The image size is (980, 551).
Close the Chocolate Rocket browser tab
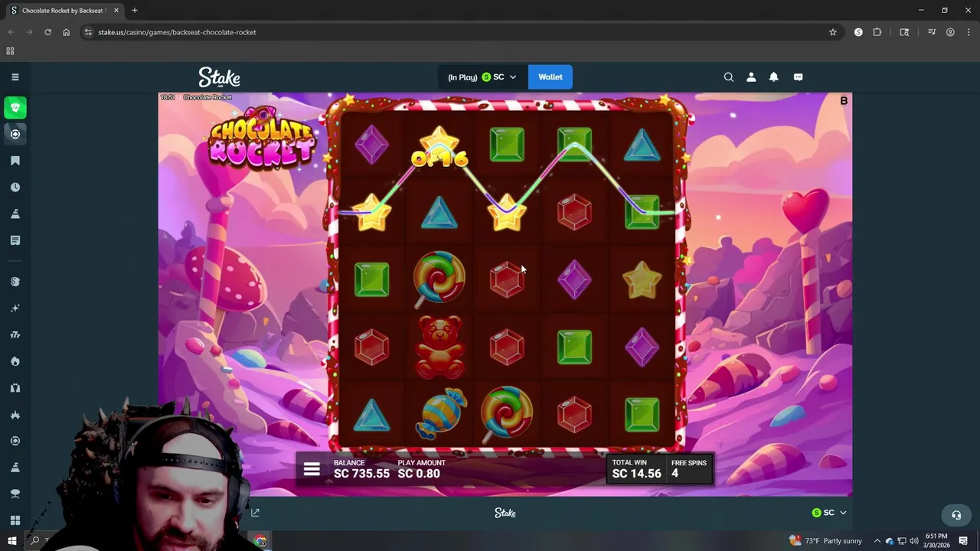116,11
